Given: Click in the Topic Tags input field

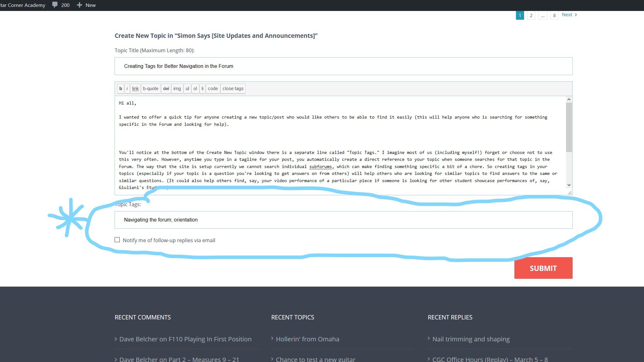Looking at the screenshot, I should pos(343,220).
